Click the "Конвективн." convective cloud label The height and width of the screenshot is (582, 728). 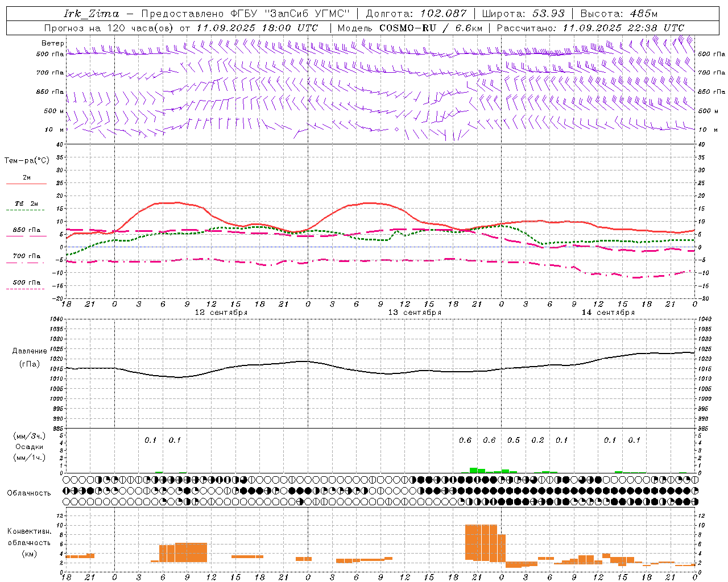29,531
